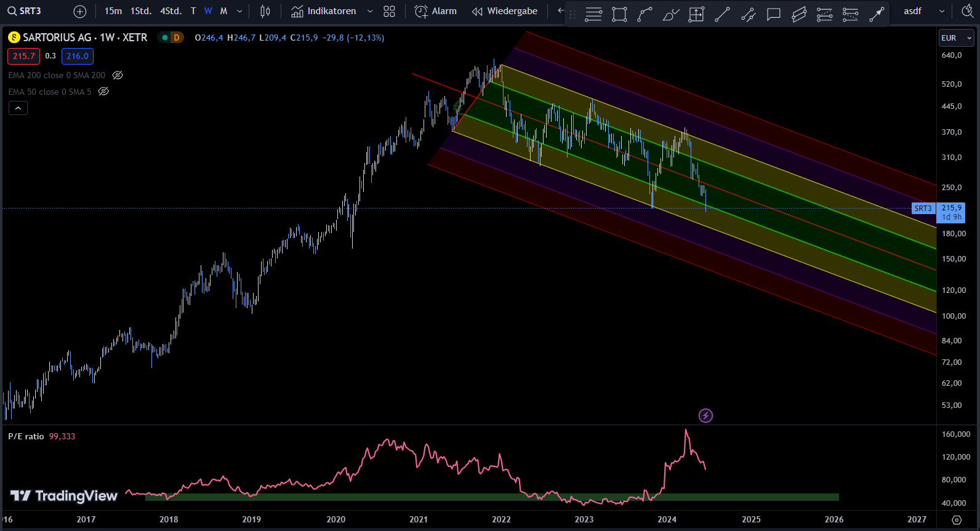
Task: Click the add symbol plus icon
Action: point(80,11)
